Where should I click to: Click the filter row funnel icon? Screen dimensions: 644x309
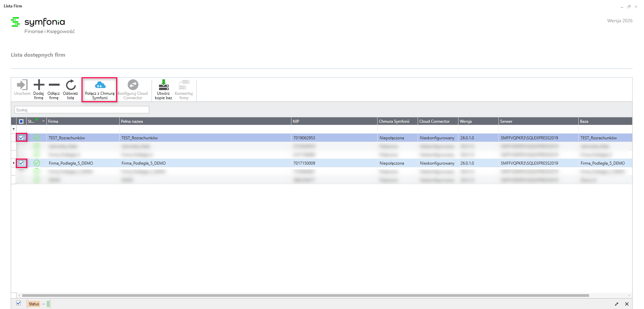point(13,130)
